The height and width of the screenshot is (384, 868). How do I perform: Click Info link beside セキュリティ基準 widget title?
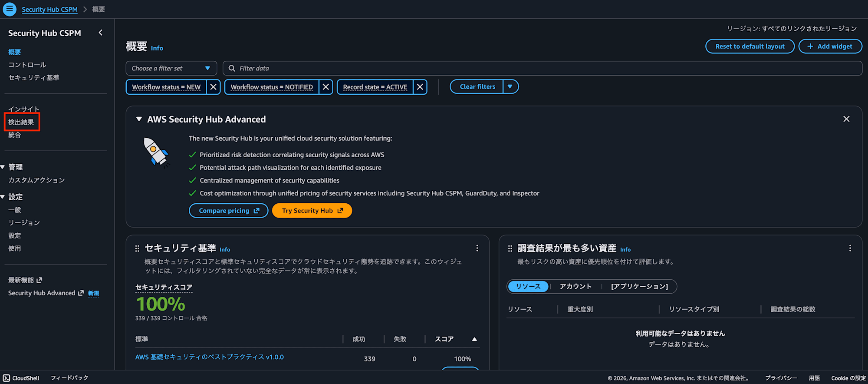click(x=225, y=250)
